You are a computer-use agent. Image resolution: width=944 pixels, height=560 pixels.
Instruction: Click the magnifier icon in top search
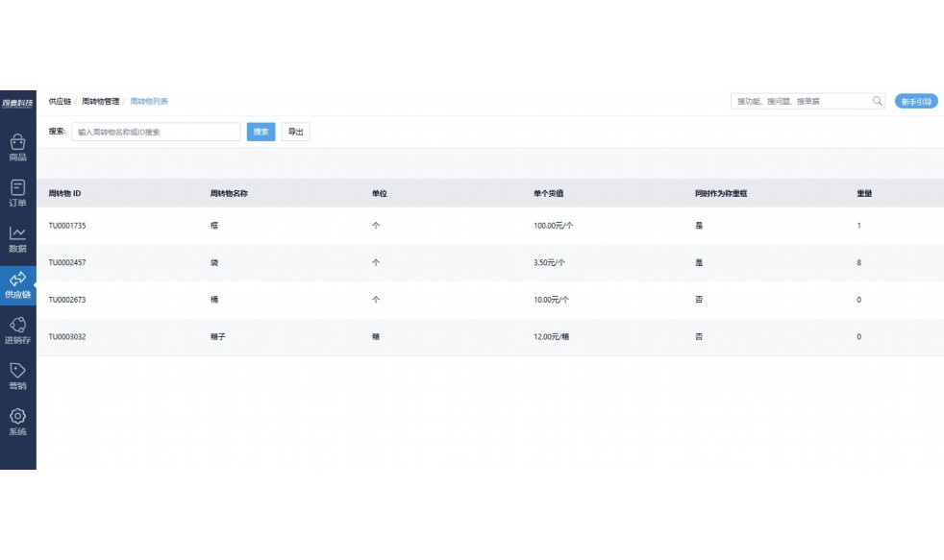pos(877,101)
